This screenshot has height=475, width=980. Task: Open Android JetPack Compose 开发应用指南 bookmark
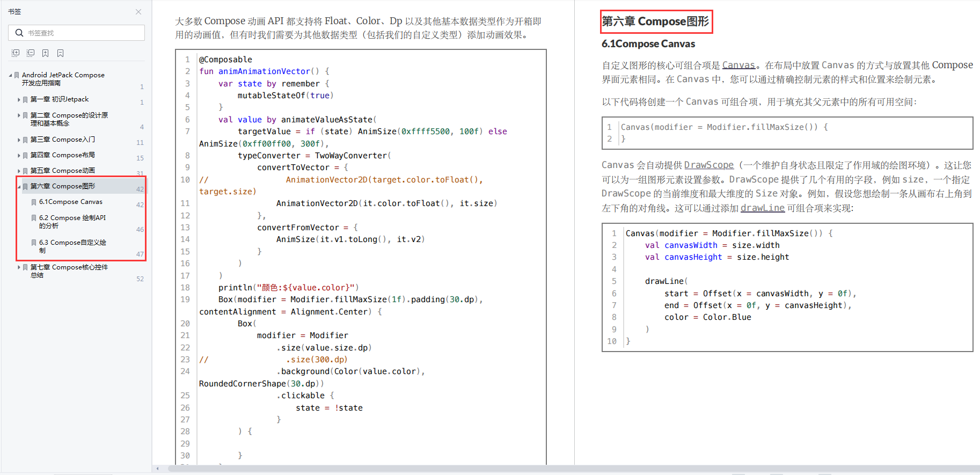(x=63, y=79)
